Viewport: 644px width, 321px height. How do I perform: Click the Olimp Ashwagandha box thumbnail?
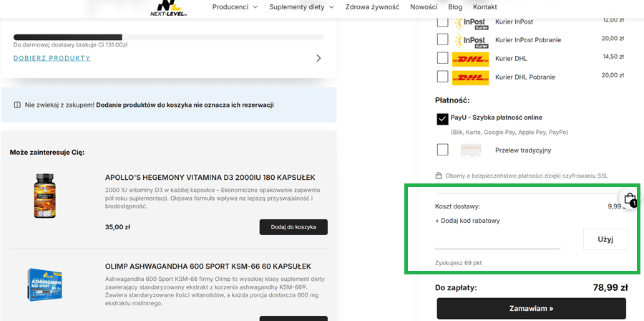coord(45,285)
